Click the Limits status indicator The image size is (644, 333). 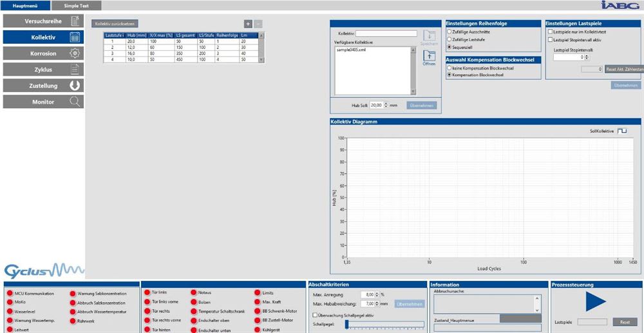coord(258,293)
